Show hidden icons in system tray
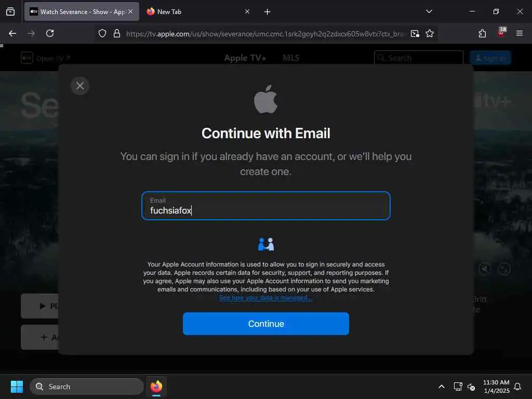The image size is (532, 399). coord(442,387)
